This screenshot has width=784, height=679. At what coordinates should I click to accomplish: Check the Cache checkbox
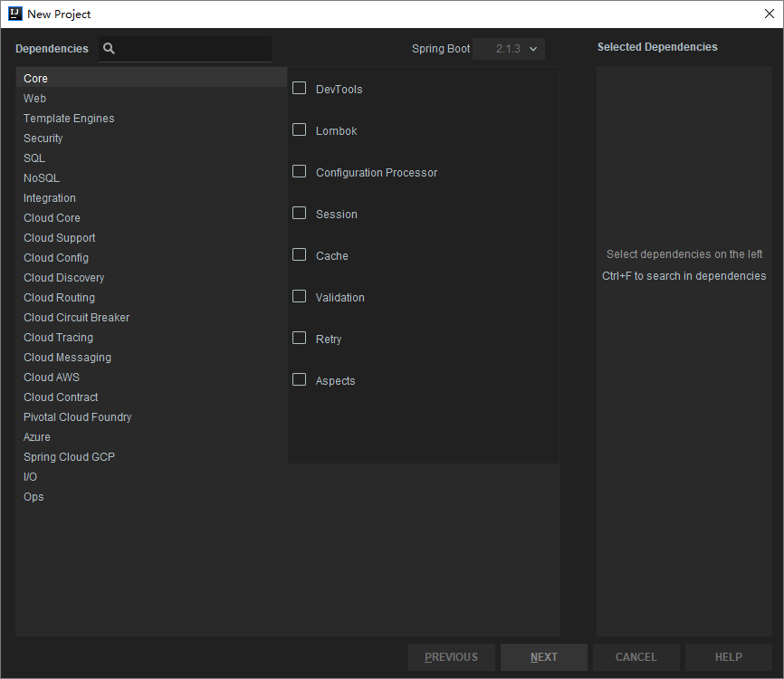(299, 254)
